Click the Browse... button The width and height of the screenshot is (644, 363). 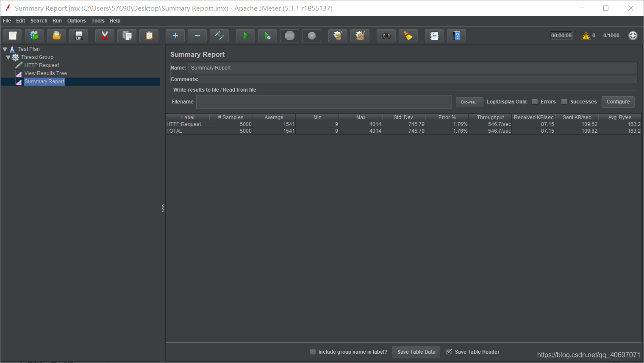point(469,102)
